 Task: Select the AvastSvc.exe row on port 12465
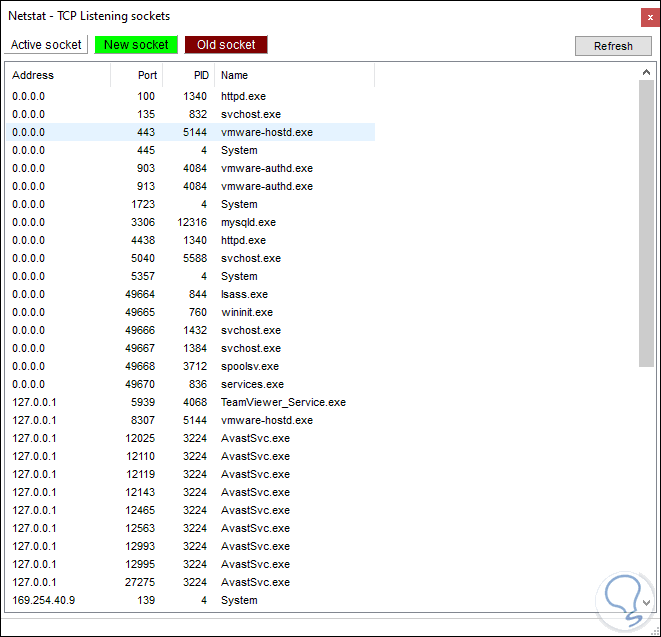pyautogui.click(x=191, y=510)
